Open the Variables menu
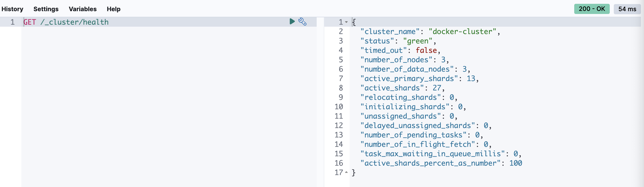This screenshot has width=644, height=187. (x=83, y=9)
